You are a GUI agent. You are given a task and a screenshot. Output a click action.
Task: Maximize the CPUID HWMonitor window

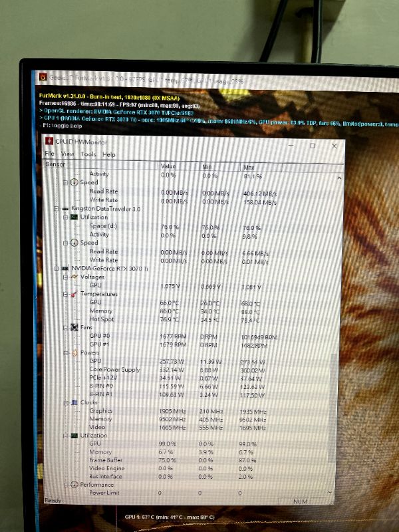point(313,146)
